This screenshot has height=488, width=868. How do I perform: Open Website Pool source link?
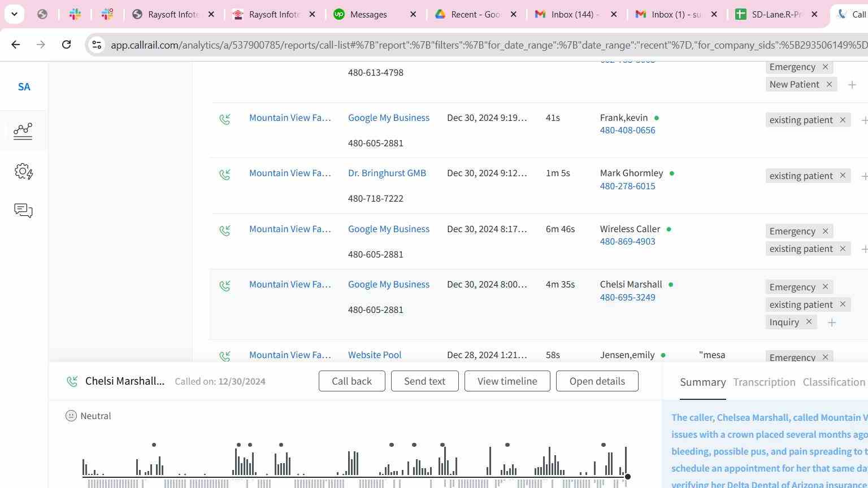(x=375, y=355)
